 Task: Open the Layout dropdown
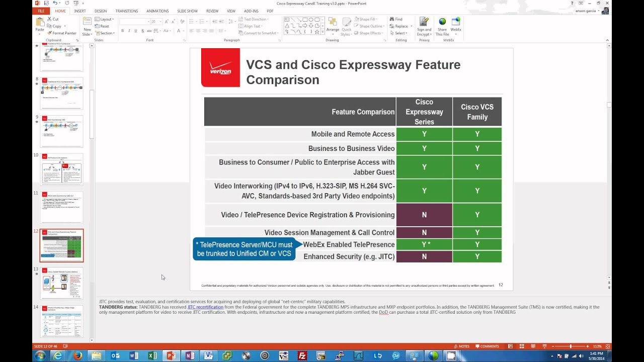pos(105,19)
